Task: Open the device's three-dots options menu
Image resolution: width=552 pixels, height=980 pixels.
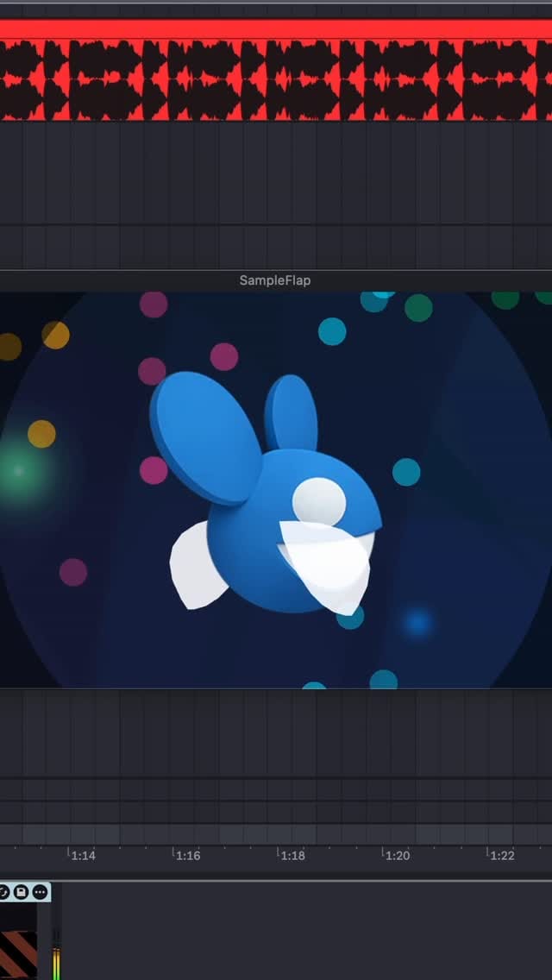Action: 40,891
